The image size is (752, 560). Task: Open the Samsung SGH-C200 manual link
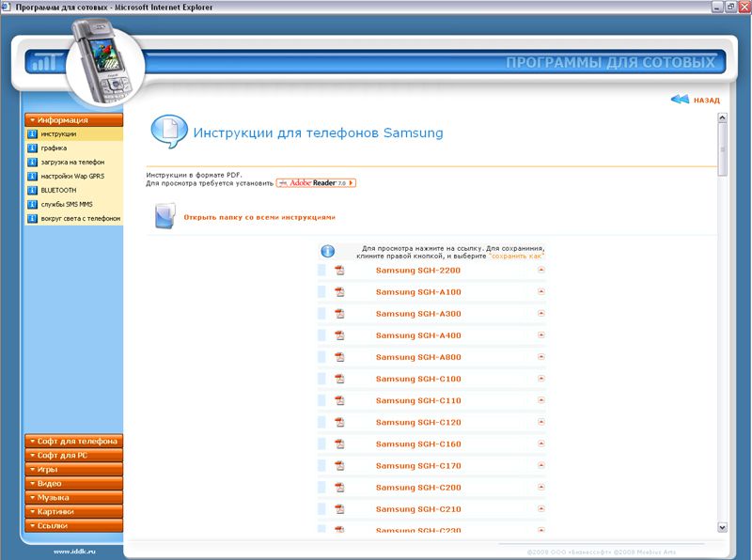[418, 488]
